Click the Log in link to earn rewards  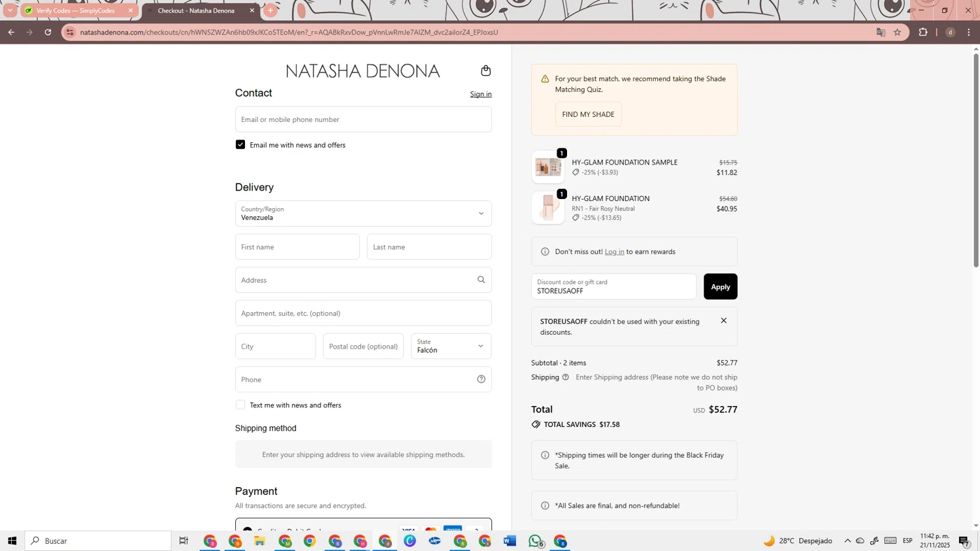click(x=614, y=251)
